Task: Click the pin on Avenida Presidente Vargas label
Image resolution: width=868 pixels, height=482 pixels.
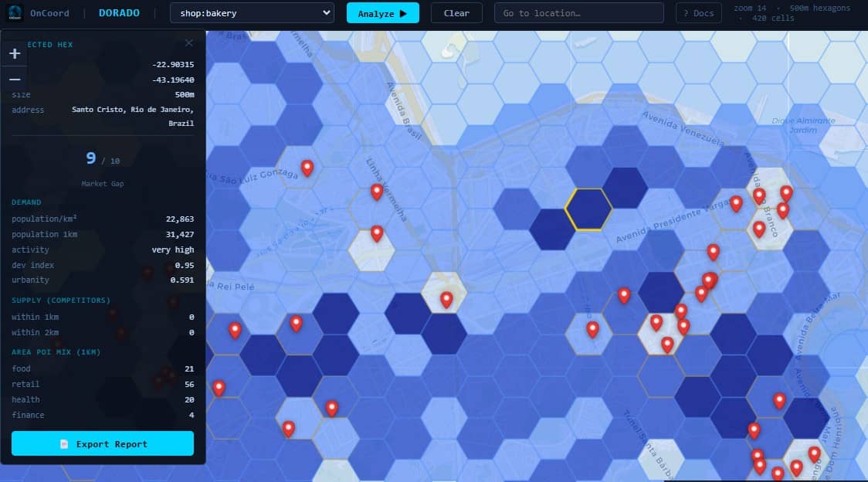Action: tap(736, 203)
